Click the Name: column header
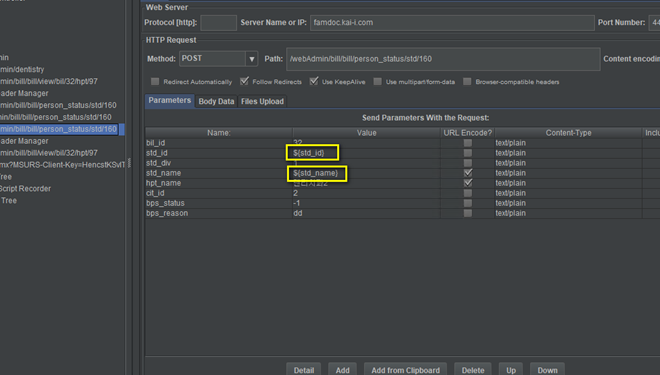Viewport: 660px width, 375px height. [x=219, y=133]
